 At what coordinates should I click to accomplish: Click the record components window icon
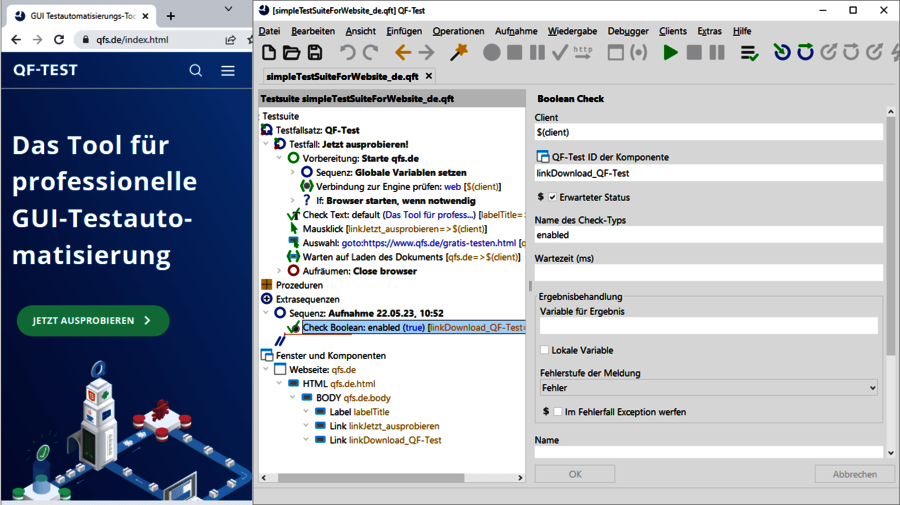[x=615, y=53]
